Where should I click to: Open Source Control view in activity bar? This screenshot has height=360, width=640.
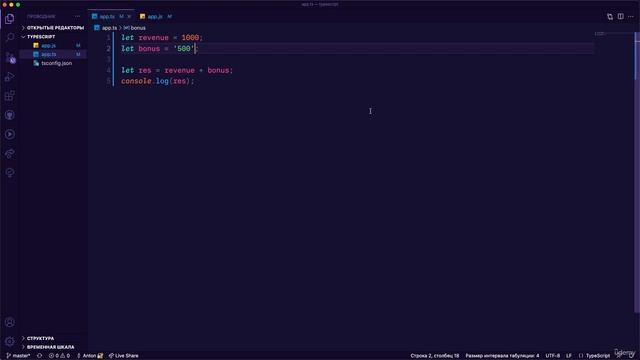pyautogui.click(x=9, y=57)
